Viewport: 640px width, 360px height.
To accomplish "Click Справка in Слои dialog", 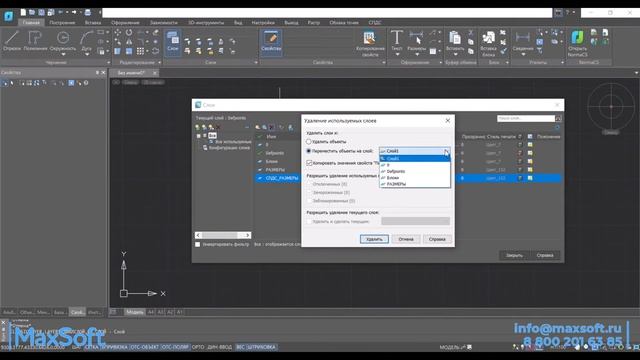I will click(545, 256).
